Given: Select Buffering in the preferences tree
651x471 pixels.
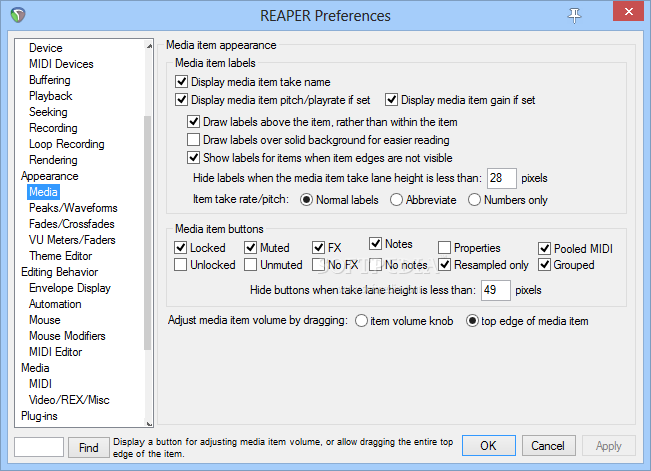Looking at the screenshot, I should click(x=49, y=80).
